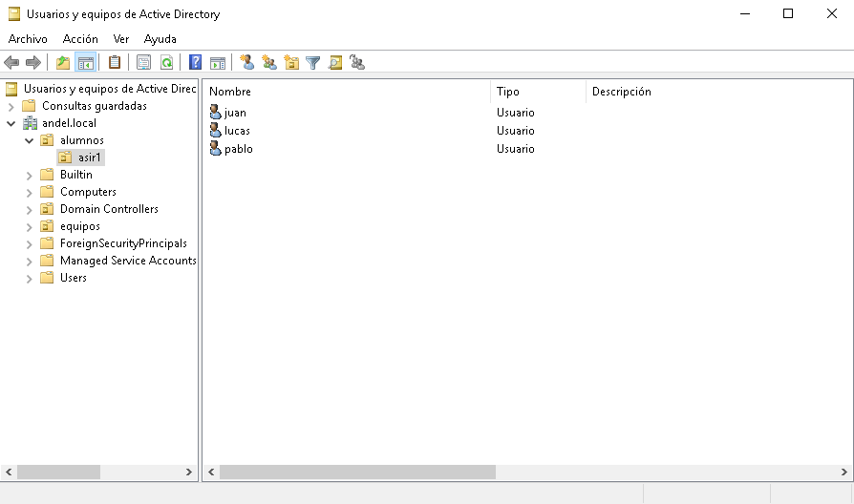
Task: Select ForeignSecurityPrincipals label
Action: [x=123, y=243]
